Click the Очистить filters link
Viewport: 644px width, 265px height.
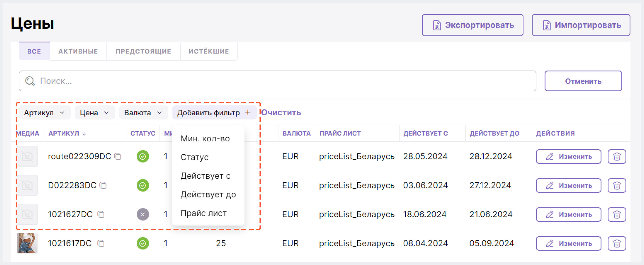pyautogui.click(x=281, y=113)
